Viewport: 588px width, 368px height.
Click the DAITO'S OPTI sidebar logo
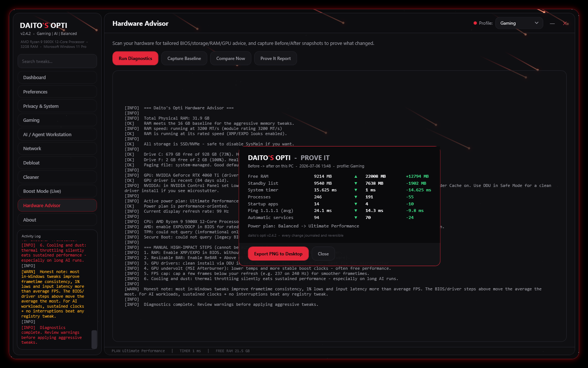click(x=43, y=25)
